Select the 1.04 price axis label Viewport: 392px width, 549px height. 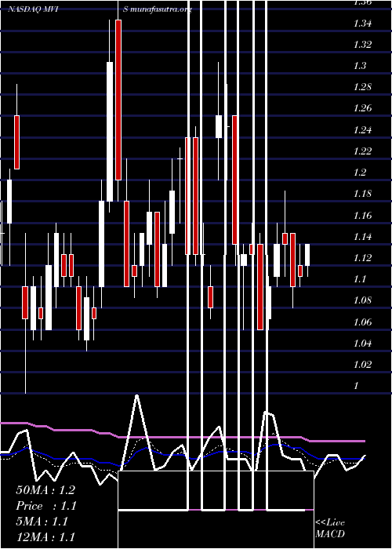[362, 344]
